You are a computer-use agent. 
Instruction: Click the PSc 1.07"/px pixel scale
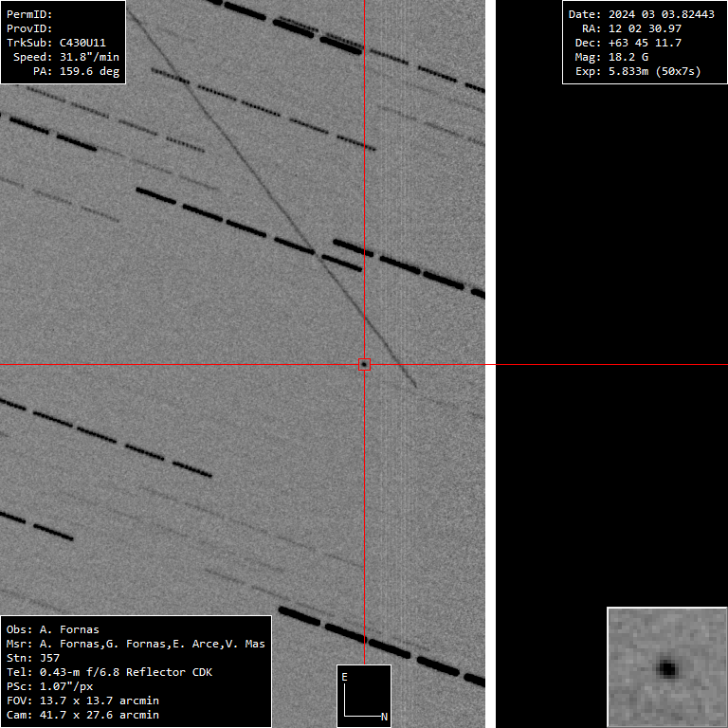tap(51, 686)
